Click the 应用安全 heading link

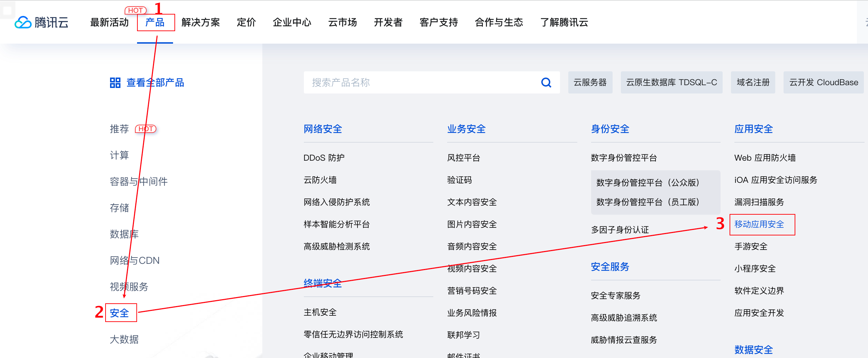pyautogui.click(x=754, y=129)
